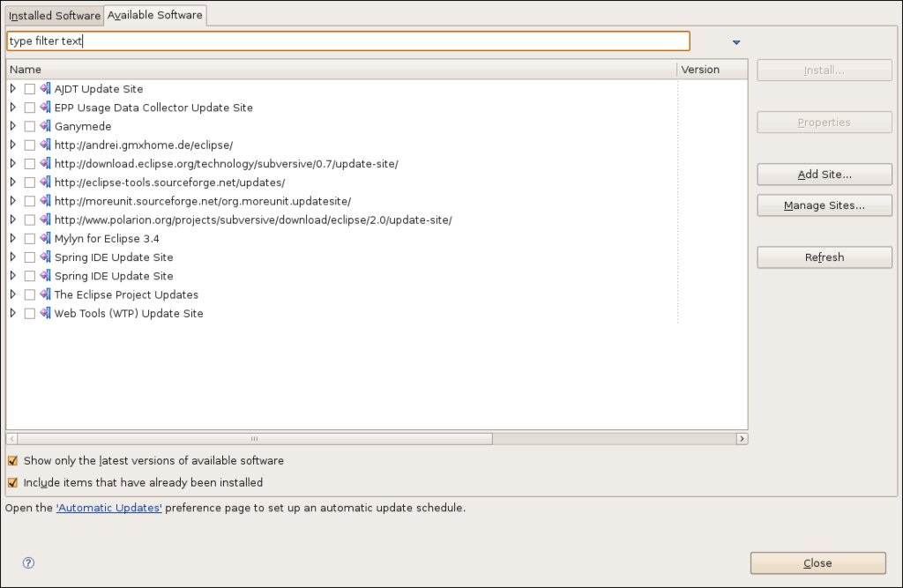Check the AJDT Update Site checkbox
The width and height of the screenshot is (903, 588).
[30, 89]
